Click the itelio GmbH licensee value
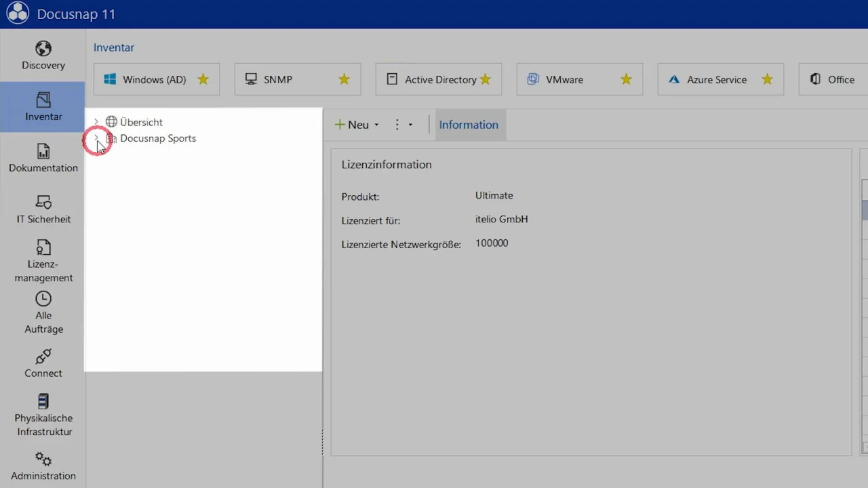The width and height of the screenshot is (868, 488). 502,219
